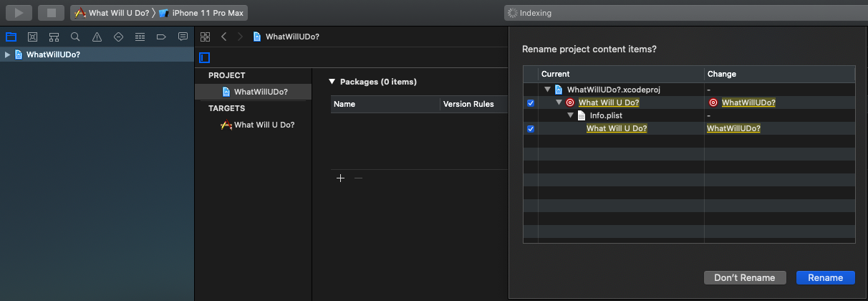
Task: Open the Breakpoint navigator
Action: [161, 37]
